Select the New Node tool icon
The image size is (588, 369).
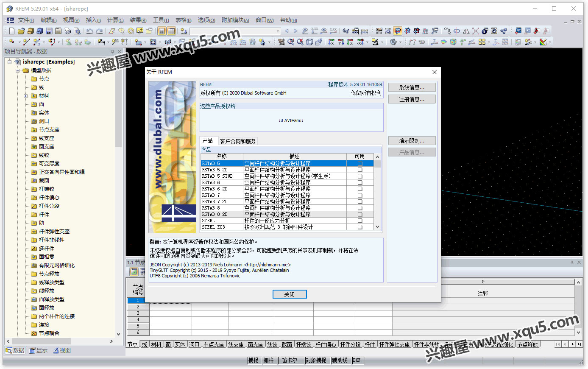[11, 42]
